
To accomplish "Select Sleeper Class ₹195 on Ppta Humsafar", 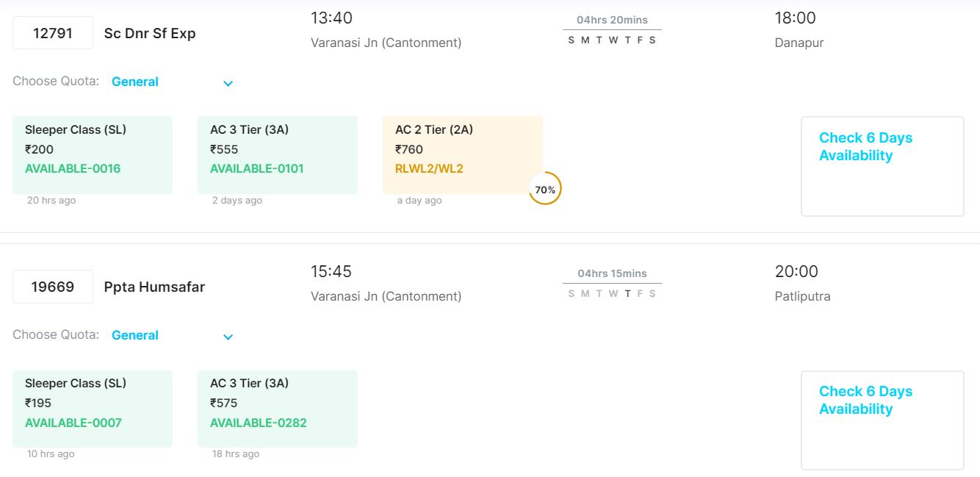I will tap(93, 408).
